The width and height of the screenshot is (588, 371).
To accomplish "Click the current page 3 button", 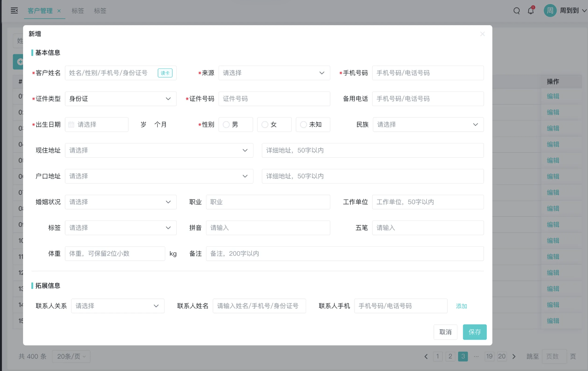I will click(x=463, y=356).
